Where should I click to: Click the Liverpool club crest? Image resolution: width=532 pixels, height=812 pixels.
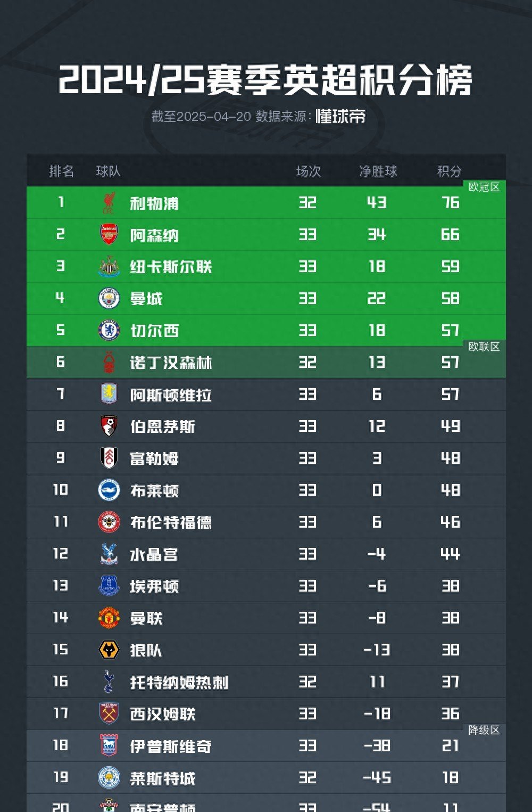tap(109, 203)
